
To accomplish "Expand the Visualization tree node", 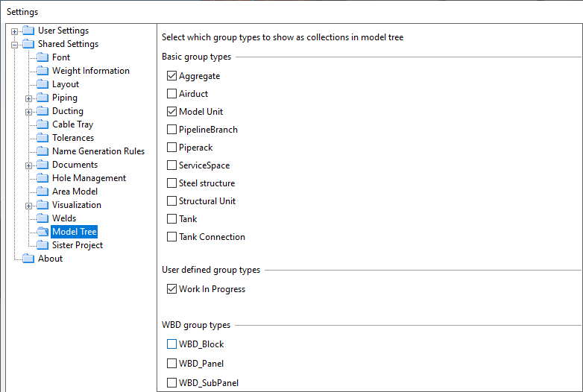I will pos(28,206).
